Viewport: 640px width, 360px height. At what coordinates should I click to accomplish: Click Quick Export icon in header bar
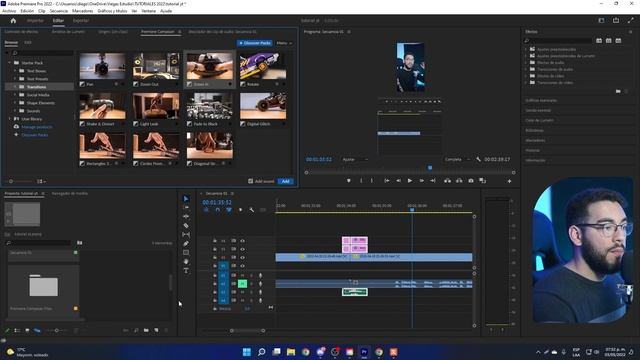click(616, 20)
